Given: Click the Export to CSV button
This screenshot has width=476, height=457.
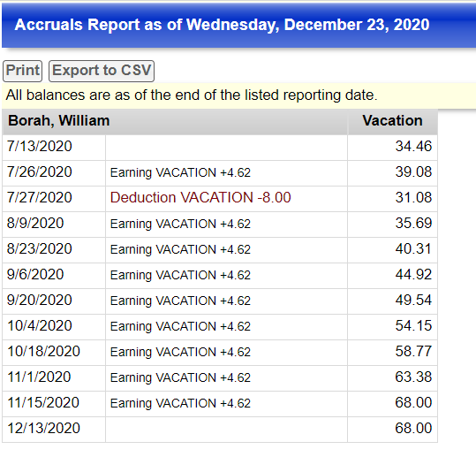Looking at the screenshot, I should coord(102,71).
